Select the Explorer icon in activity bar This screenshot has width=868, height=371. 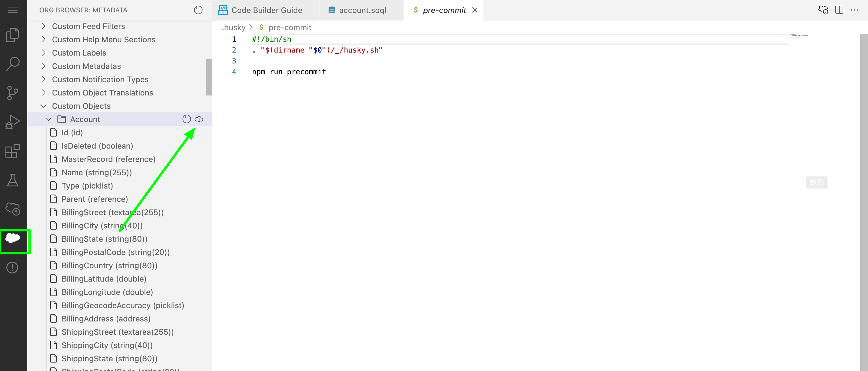(x=12, y=35)
